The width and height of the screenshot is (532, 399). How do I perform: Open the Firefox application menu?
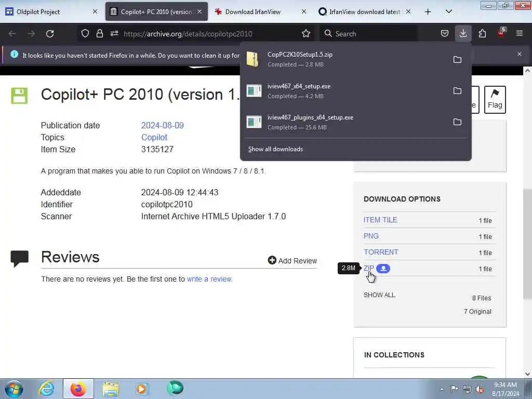click(520, 33)
